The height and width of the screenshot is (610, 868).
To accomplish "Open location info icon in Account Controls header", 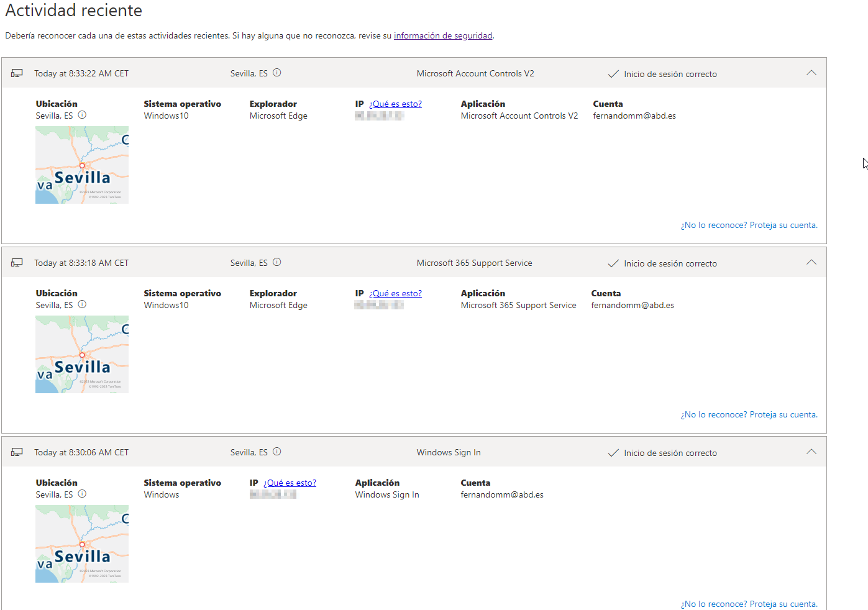I will click(277, 73).
